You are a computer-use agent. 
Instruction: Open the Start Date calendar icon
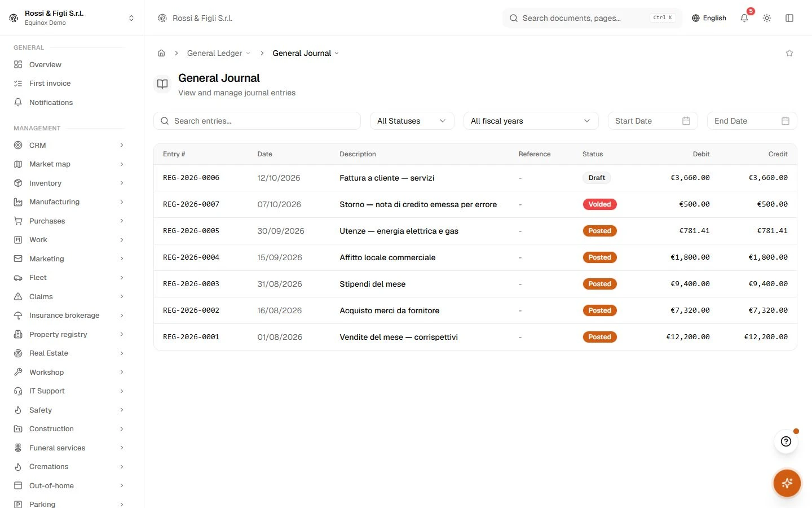tap(686, 121)
